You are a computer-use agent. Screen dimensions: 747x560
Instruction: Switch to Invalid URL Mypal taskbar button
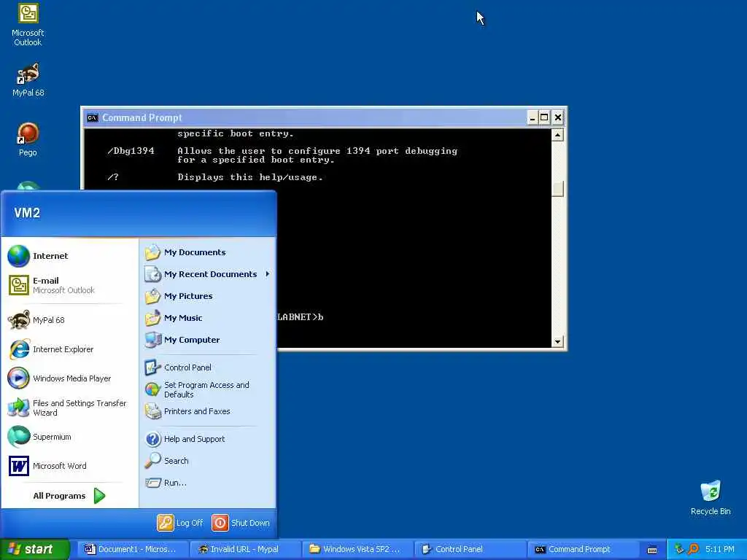(x=245, y=550)
